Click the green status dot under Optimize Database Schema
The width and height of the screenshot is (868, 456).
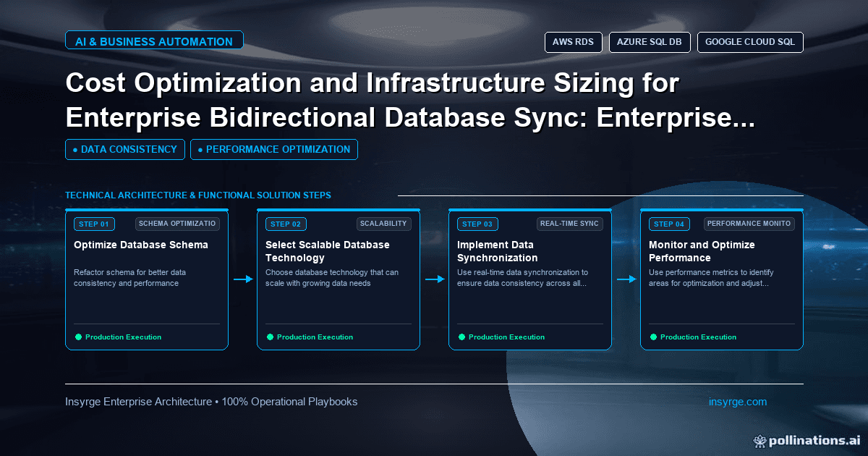point(78,337)
